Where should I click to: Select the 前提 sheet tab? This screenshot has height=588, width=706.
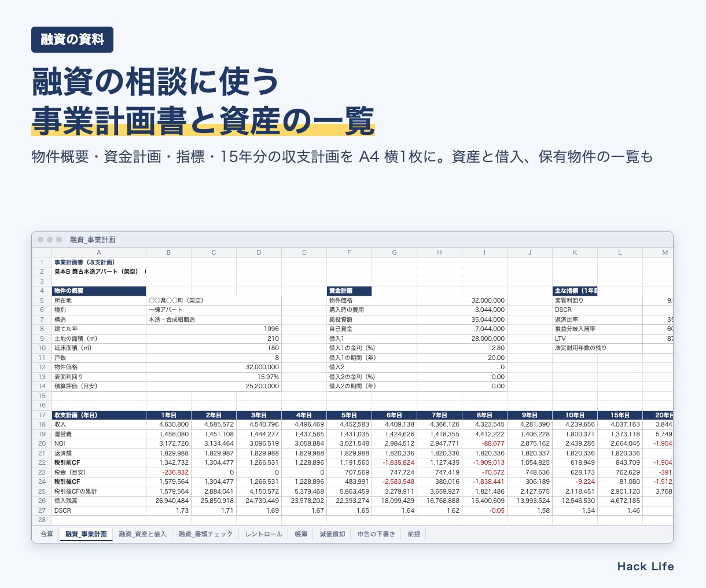414,534
